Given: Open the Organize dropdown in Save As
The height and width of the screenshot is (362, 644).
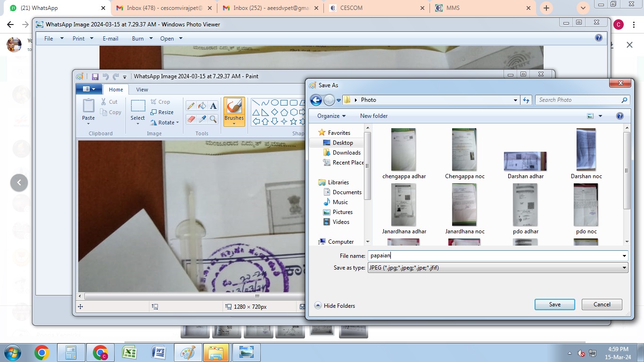Looking at the screenshot, I should coord(331,116).
